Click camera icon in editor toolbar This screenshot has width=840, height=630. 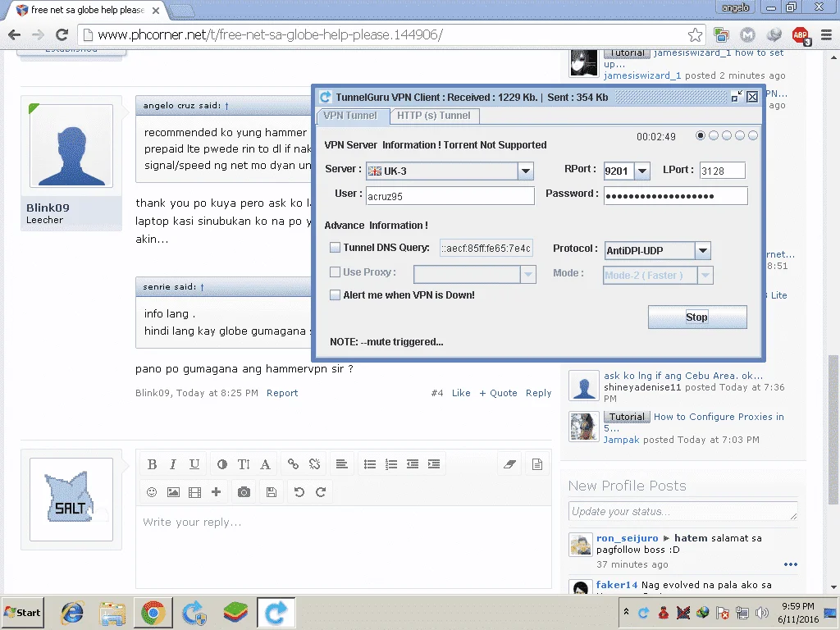[244, 492]
